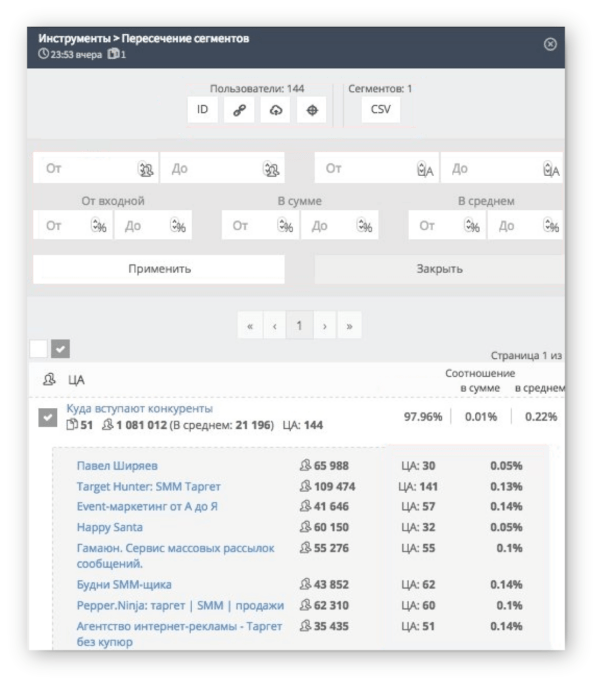Go to the first page with «

click(x=250, y=325)
